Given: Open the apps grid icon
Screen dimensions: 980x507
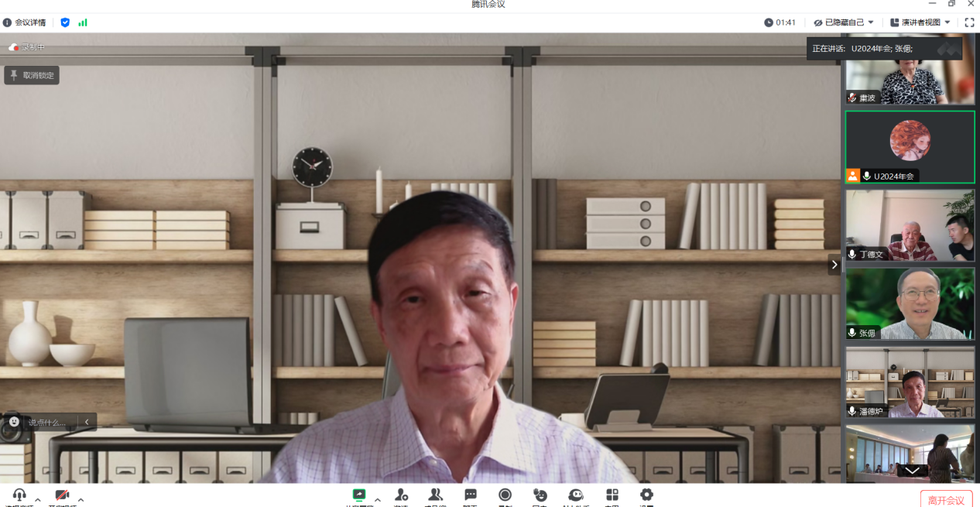Looking at the screenshot, I should pyautogui.click(x=612, y=495).
